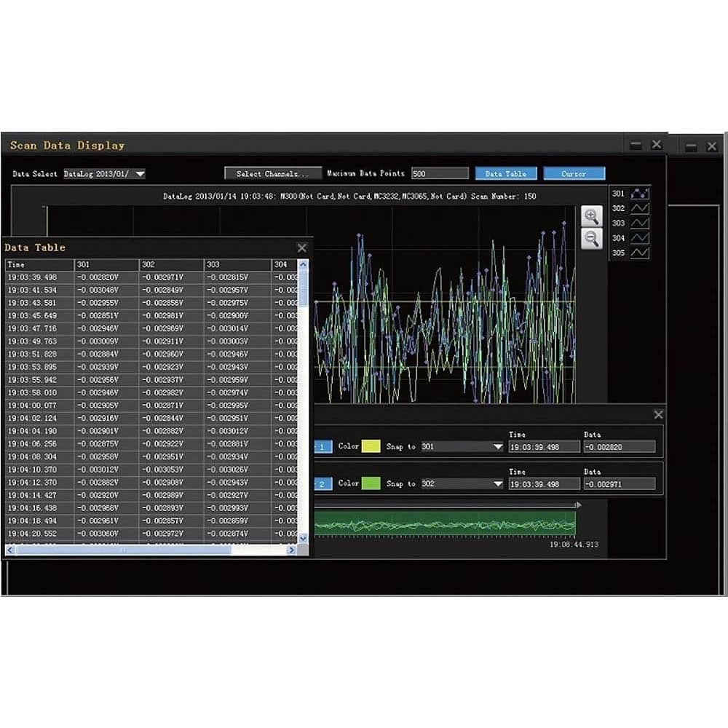
Task: Toggle channel 303 trace icon
Action: click(639, 223)
